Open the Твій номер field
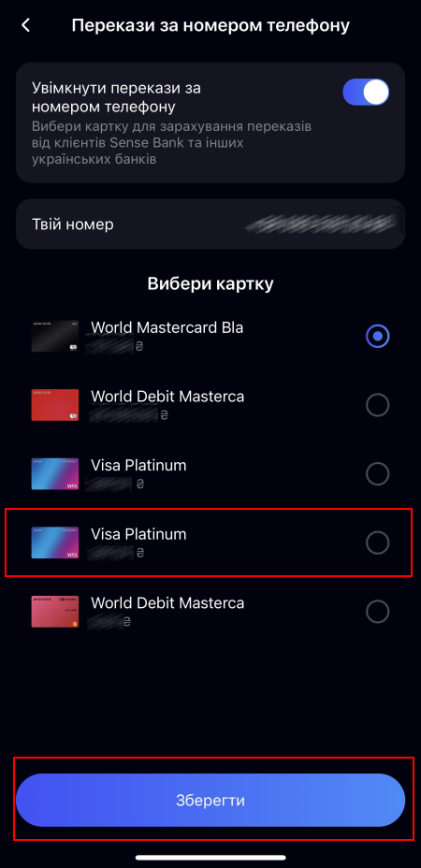 pos(210,224)
